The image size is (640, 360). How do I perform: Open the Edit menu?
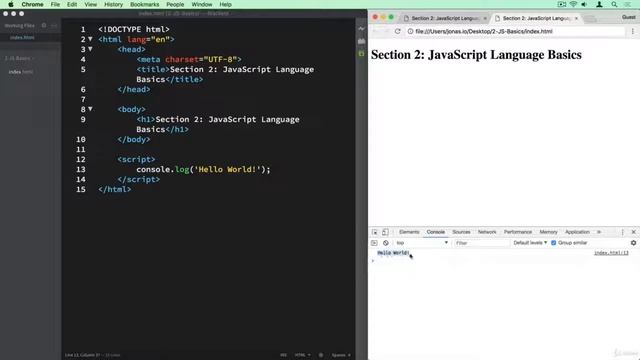[72, 4]
